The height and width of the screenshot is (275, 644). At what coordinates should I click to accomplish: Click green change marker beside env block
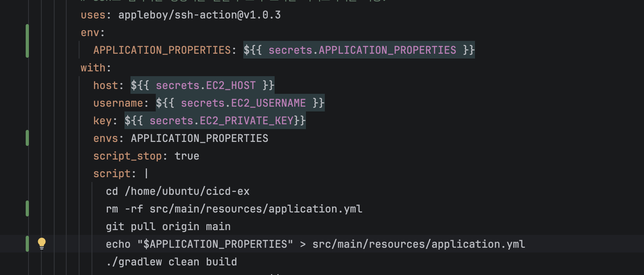(27, 41)
